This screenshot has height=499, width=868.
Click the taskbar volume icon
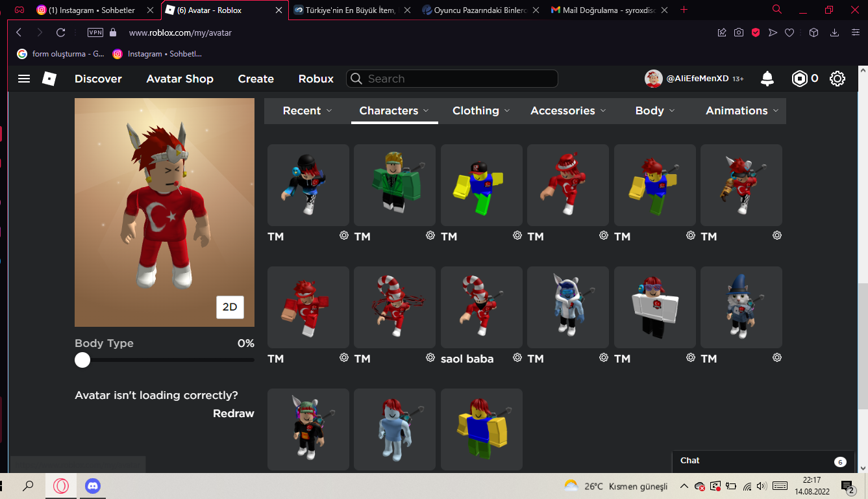click(762, 486)
